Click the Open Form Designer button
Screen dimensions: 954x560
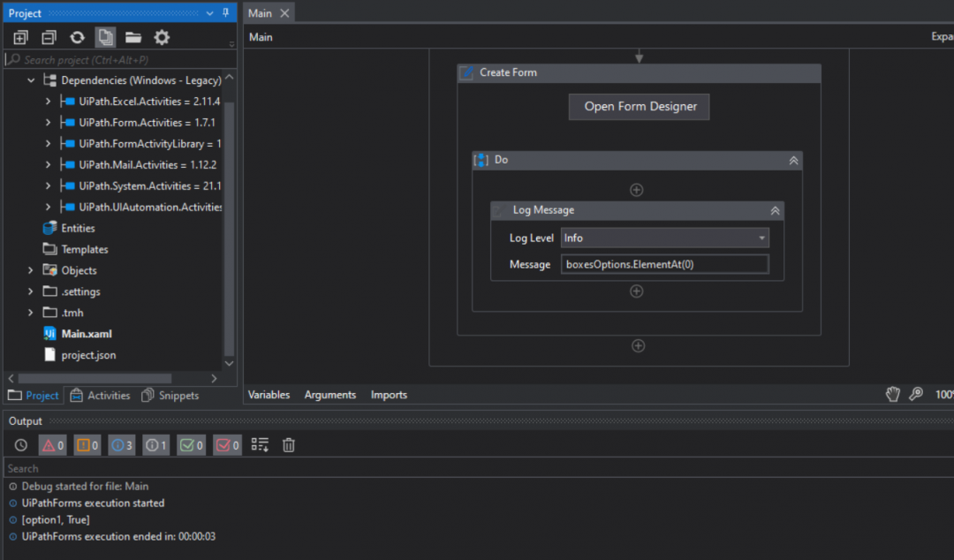tap(638, 106)
